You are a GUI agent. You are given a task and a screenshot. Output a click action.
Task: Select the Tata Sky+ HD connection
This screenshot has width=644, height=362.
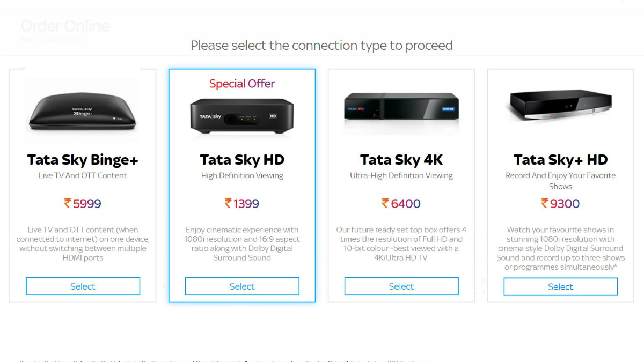click(x=560, y=286)
